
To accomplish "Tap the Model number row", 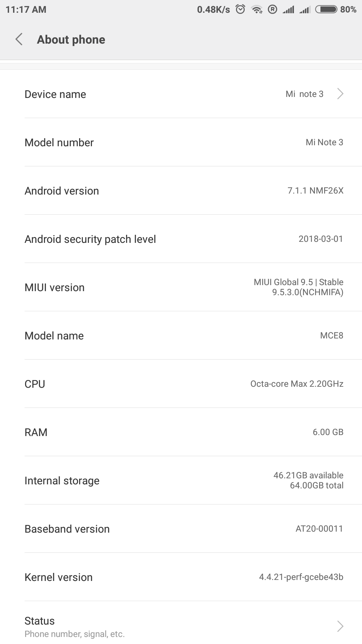I will [181, 143].
